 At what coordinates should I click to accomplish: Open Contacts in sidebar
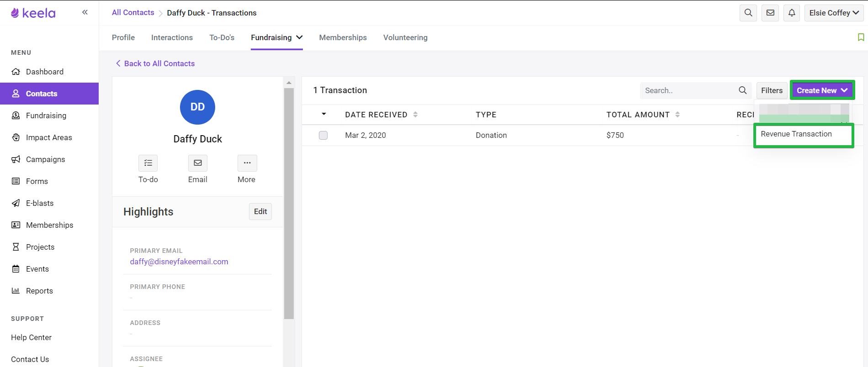[49, 94]
